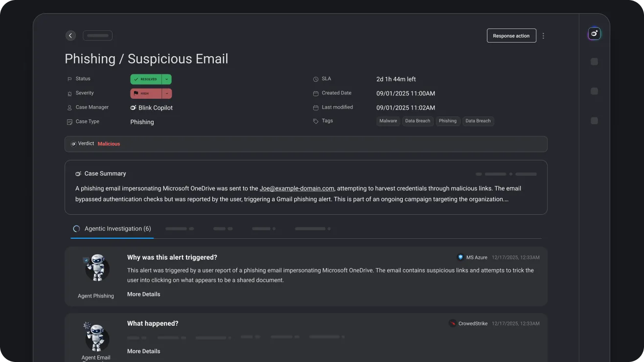Image resolution: width=644 pixels, height=362 pixels.
Task: Click the MS Azure label
Action: tap(477, 257)
